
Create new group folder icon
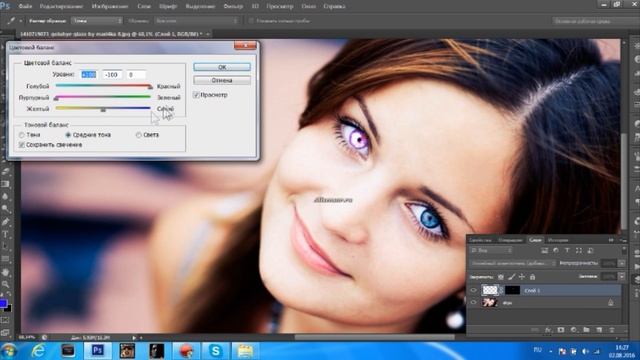tap(587, 330)
